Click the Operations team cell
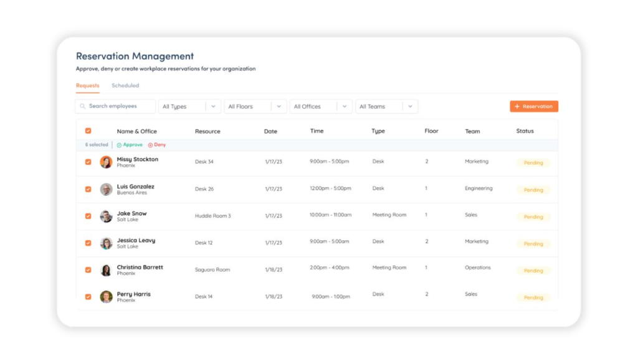The height and width of the screenshot is (364, 638). (478, 268)
